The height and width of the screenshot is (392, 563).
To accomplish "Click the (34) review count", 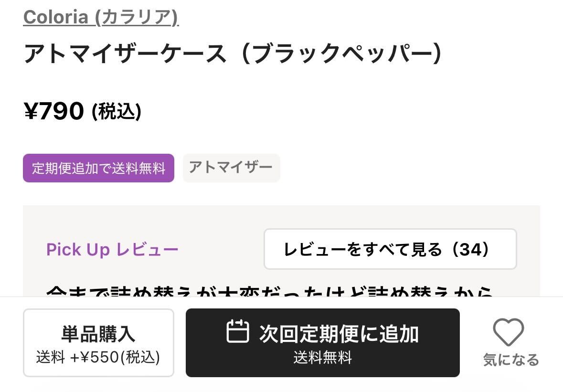I will [x=471, y=249].
